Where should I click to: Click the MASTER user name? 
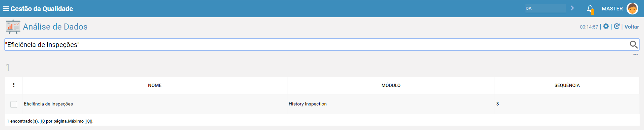pyautogui.click(x=612, y=9)
